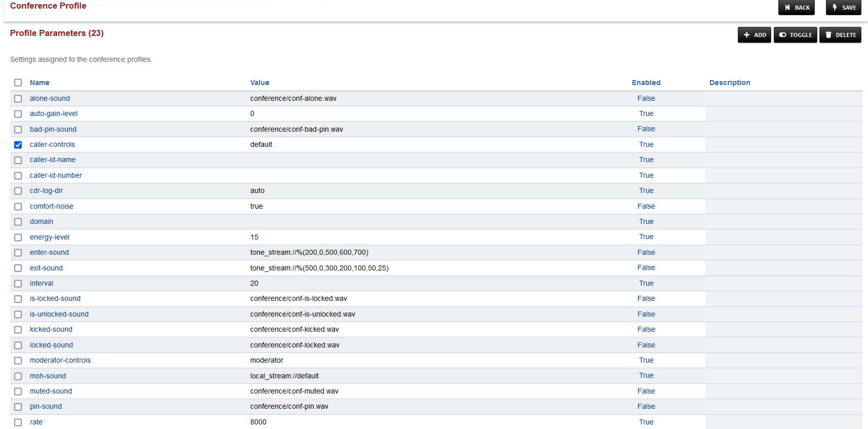Check the pin-sound row checkbox
Screen dimensions: 868x429
click(x=18, y=407)
